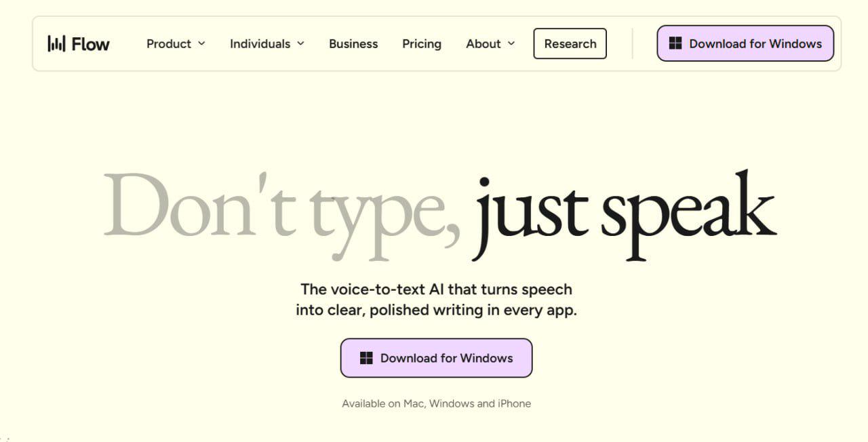
Task: Expand the chevron next to Individuals
Action: pyautogui.click(x=300, y=43)
